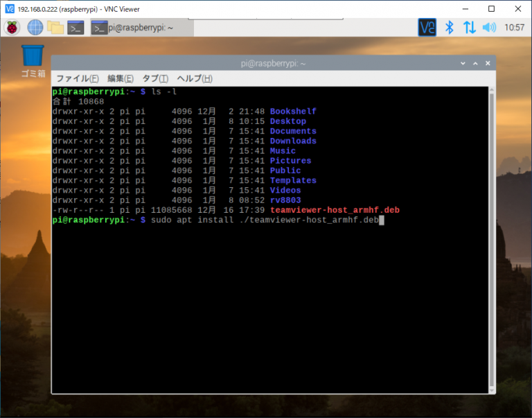Open the file manager folder icon

tap(55, 28)
